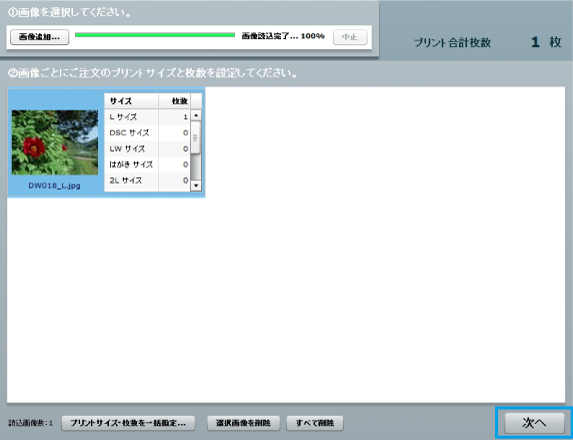The height and width of the screenshot is (440, 573).
Task: Click the LW サイズ quantity cell
Action: 174,149
